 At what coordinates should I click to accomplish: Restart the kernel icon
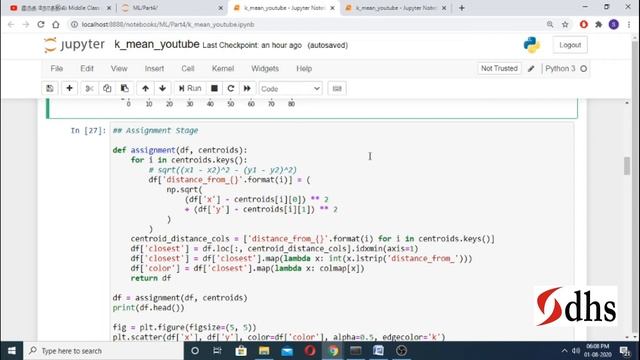[x=231, y=89]
